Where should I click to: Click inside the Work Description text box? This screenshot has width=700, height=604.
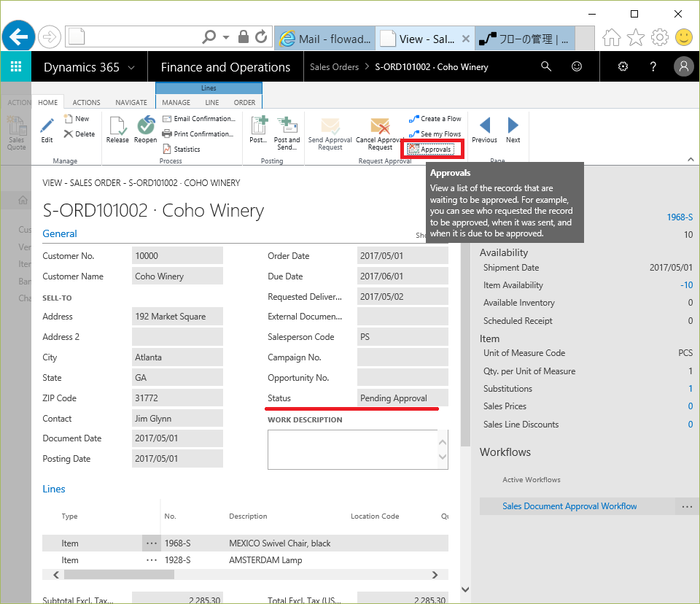pos(350,449)
